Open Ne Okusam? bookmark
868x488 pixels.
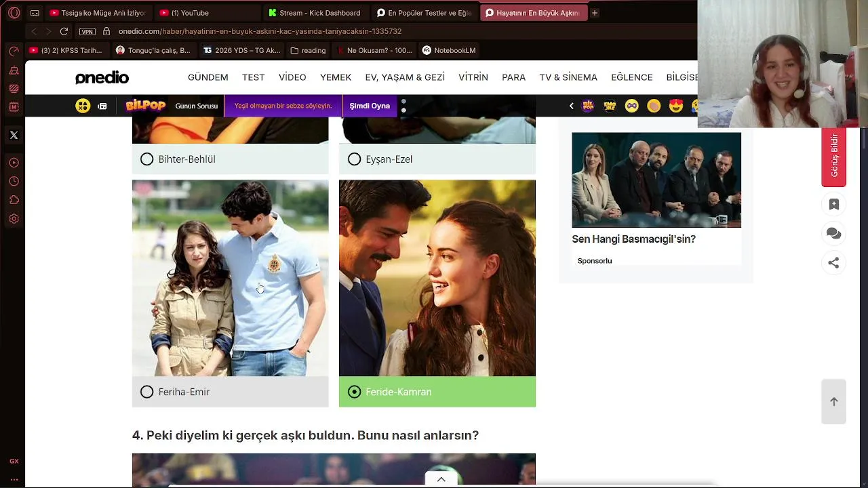374,50
